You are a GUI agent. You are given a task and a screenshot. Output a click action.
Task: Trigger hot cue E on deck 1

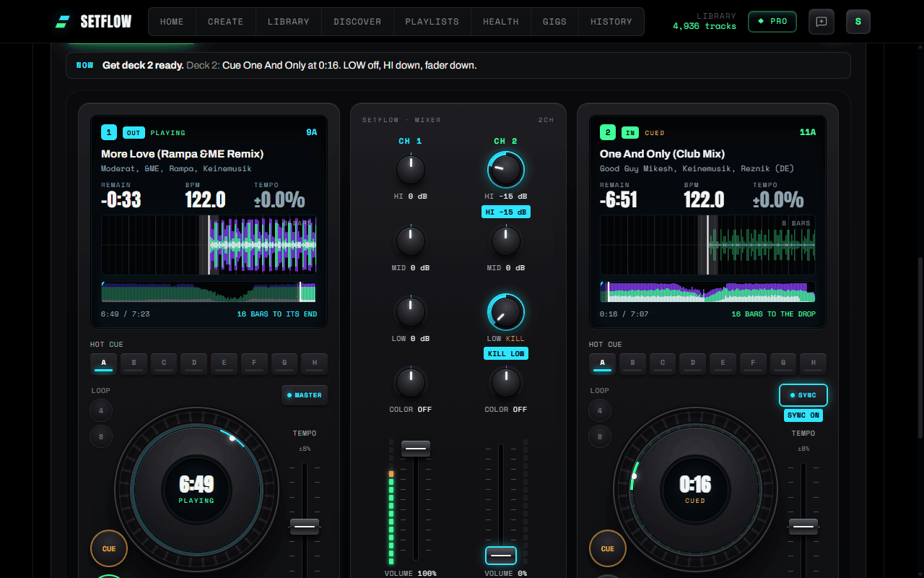click(224, 363)
